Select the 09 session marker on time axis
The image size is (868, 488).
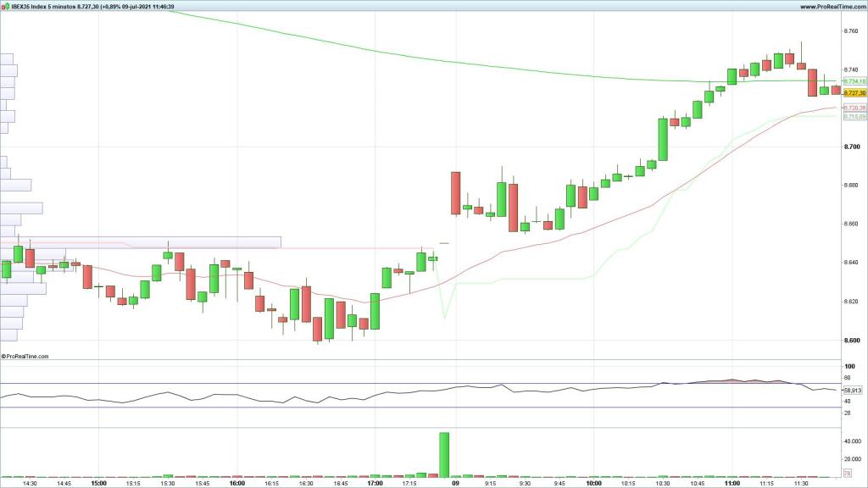coord(455,484)
